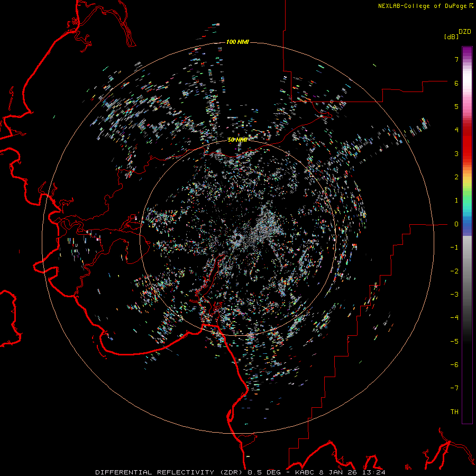
Task: Click the 3 value on color scale
Action: coord(456,153)
